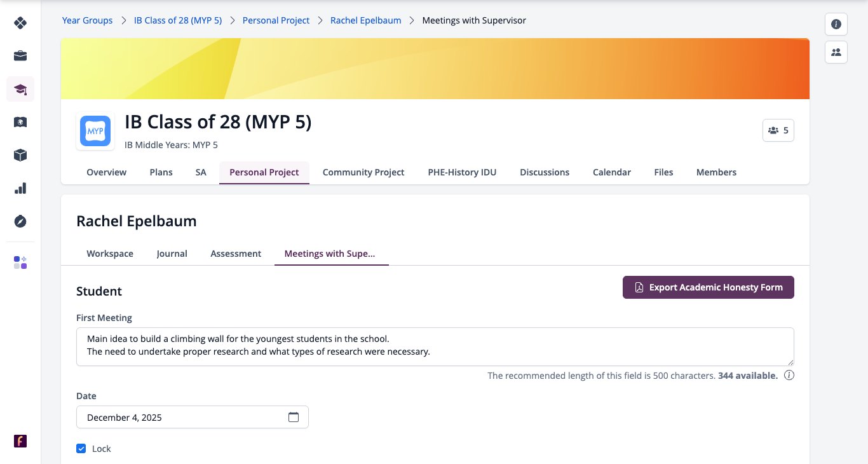Screen dimensions: 868x464
Task: Open the cube icon in sidebar
Action: click(20, 155)
